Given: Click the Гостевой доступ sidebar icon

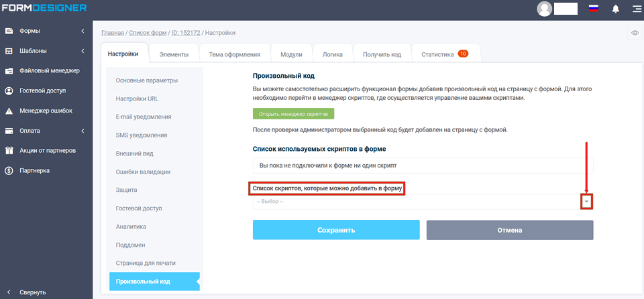Looking at the screenshot, I should [9, 91].
